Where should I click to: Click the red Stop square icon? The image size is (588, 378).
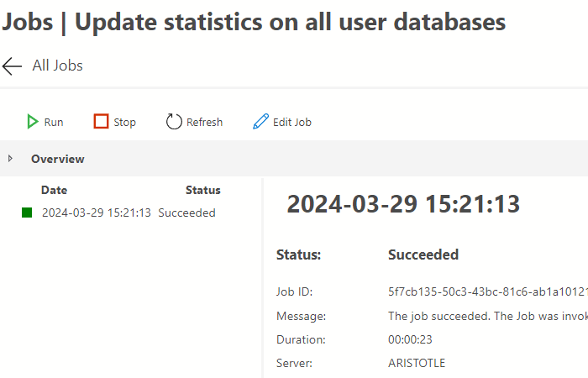tap(101, 122)
